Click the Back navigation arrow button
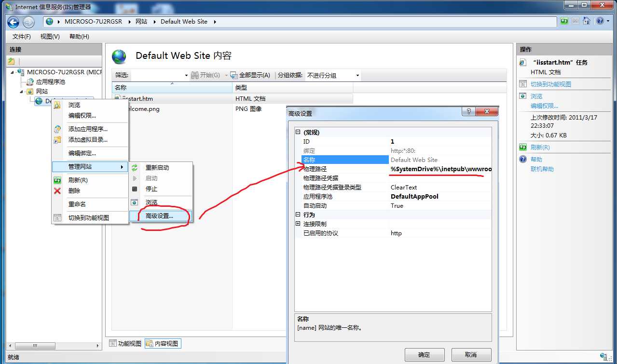This screenshot has width=617, height=364. (13, 22)
